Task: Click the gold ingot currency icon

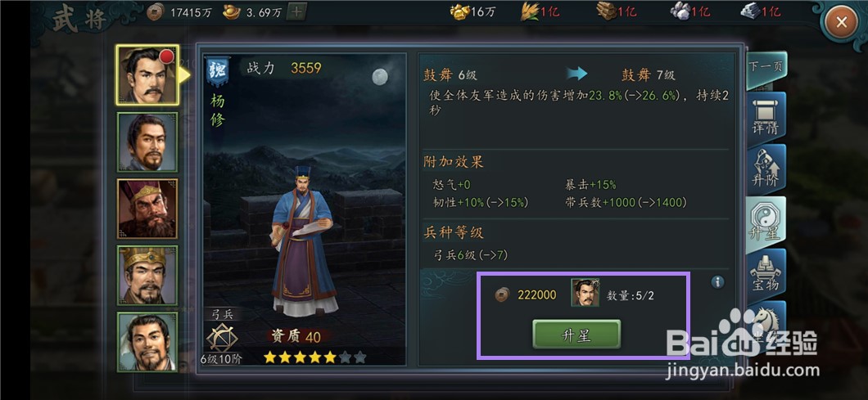Action: [x=232, y=11]
